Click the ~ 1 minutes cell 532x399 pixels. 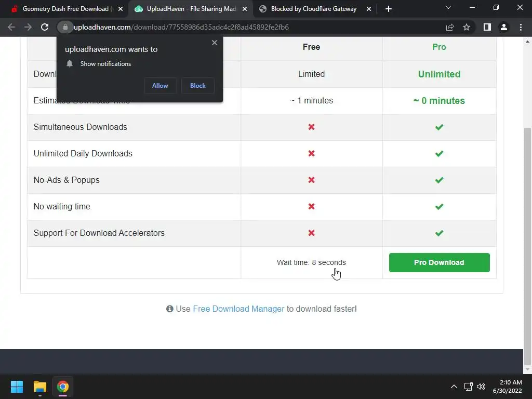click(312, 100)
